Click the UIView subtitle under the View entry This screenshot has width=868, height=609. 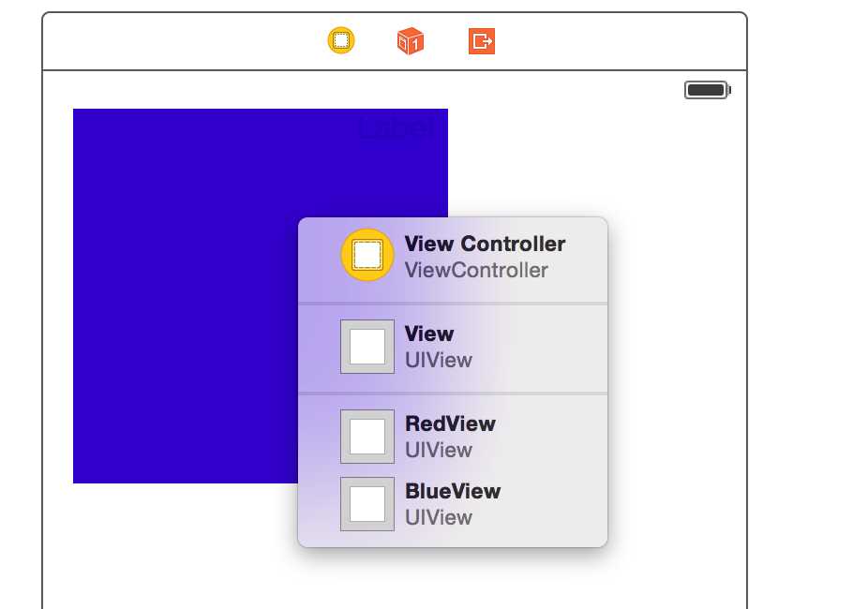pos(439,360)
